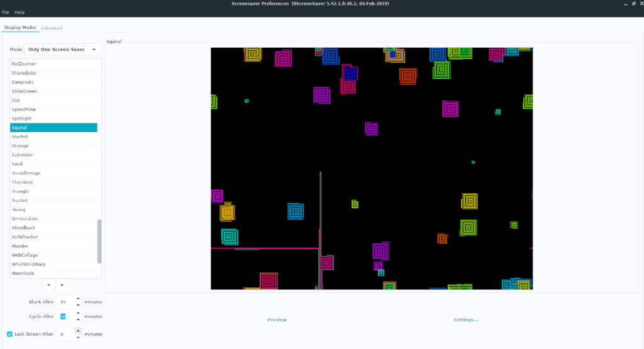This screenshot has width=644, height=349.
Task: Click the up arrow button below the screensaver list
Action: [61, 285]
